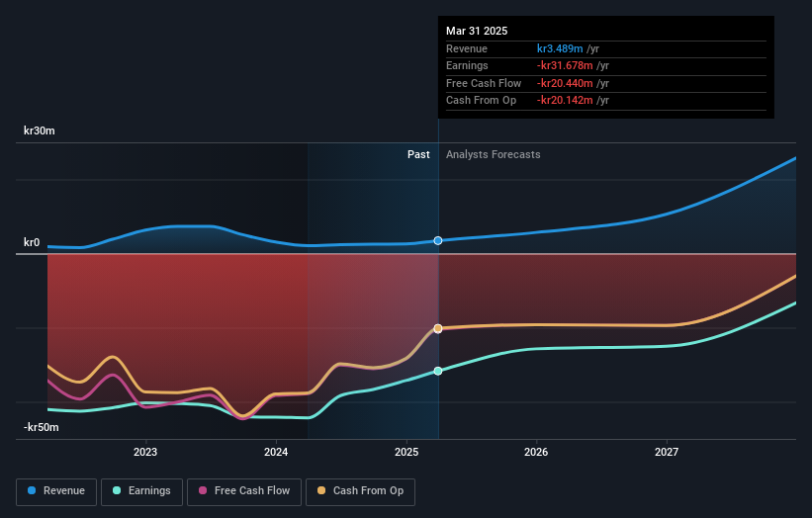Viewport: 812px width, 518px height.
Task: Toggle the Revenue legend series
Action: point(56,491)
